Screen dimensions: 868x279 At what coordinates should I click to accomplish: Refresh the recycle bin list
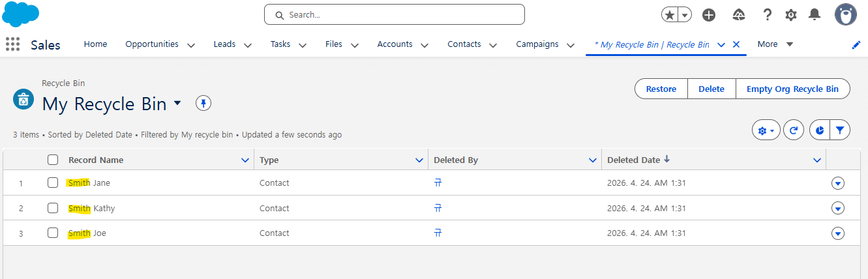(x=793, y=130)
